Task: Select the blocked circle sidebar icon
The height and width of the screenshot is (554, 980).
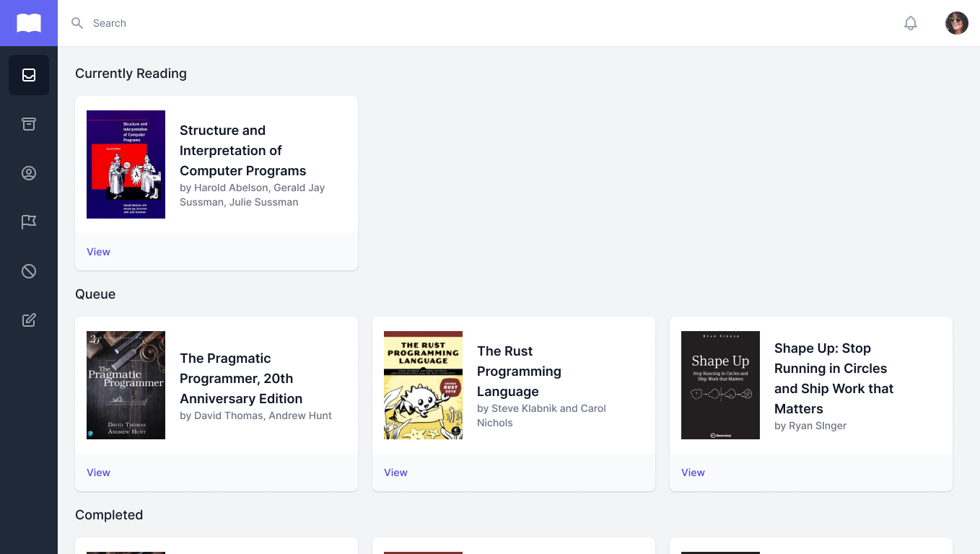Action: pos(29,271)
